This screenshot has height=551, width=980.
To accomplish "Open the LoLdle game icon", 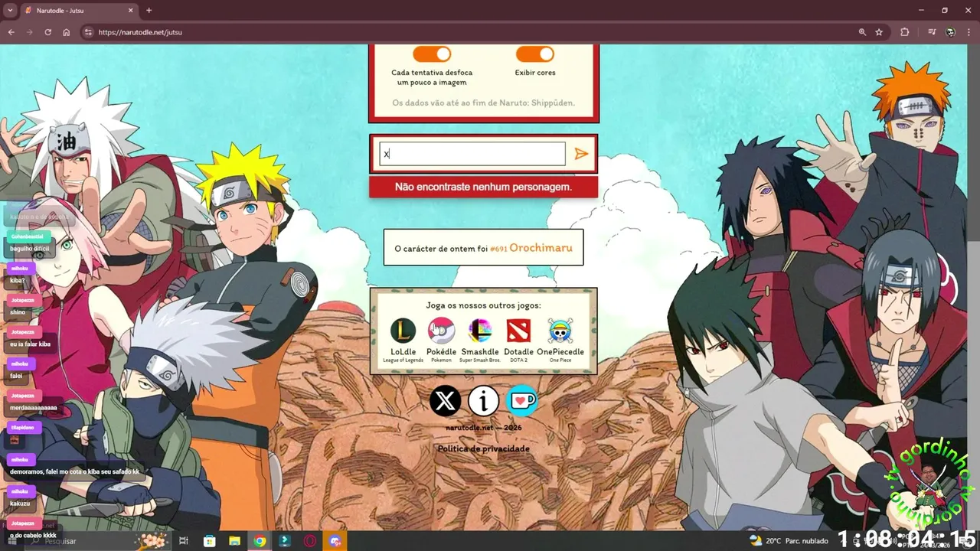I will [403, 331].
